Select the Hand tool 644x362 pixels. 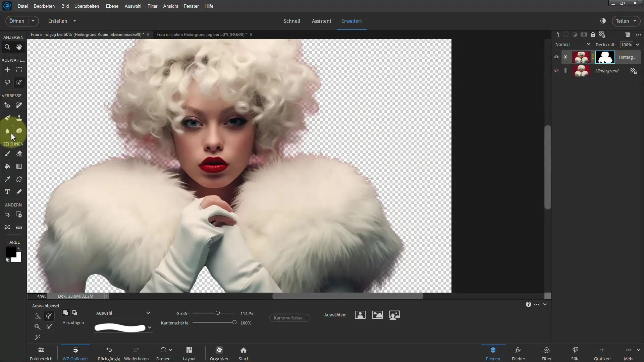(x=19, y=47)
